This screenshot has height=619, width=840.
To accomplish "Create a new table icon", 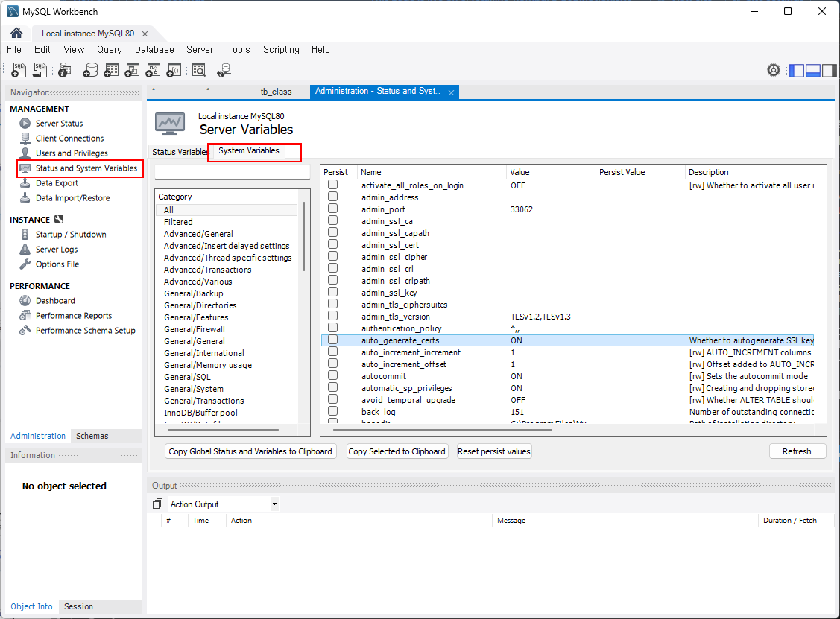I will click(112, 70).
